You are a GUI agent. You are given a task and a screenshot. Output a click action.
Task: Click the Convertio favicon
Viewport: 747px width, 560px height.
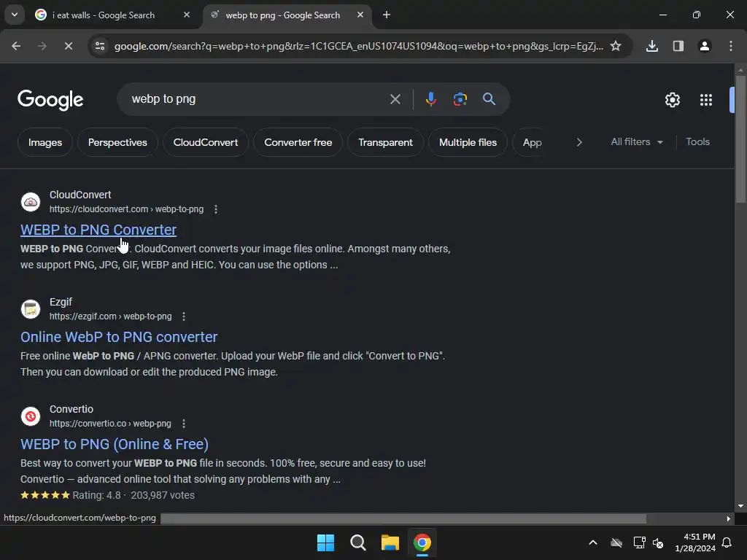click(x=31, y=416)
